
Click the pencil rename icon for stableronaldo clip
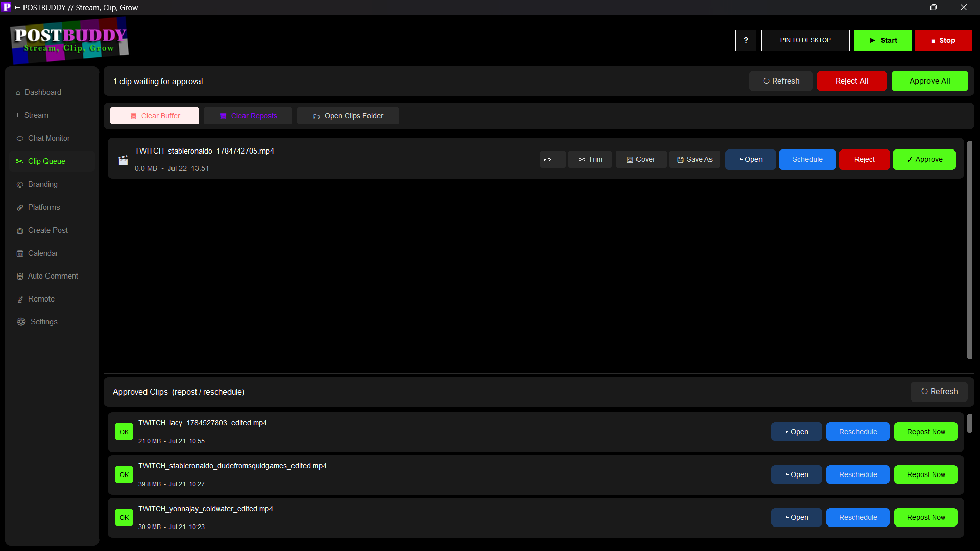click(x=552, y=159)
